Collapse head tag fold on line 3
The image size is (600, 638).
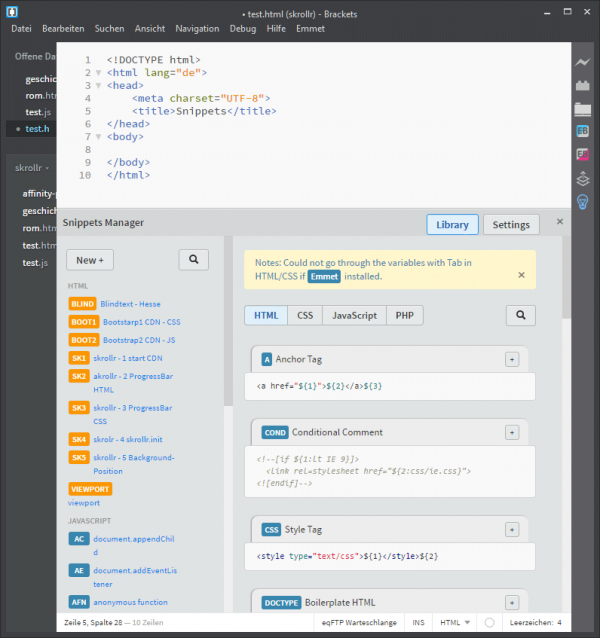point(98,86)
